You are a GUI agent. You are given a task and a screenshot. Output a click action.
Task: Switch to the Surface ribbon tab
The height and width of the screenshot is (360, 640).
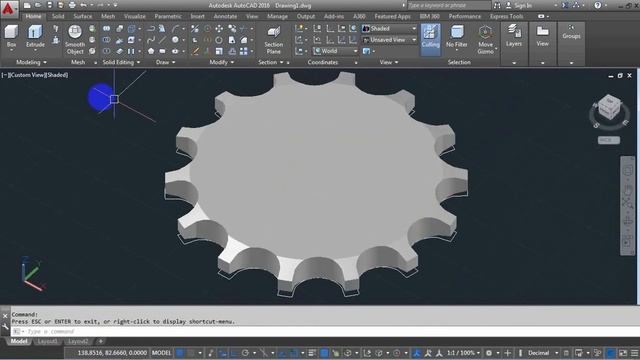83,16
